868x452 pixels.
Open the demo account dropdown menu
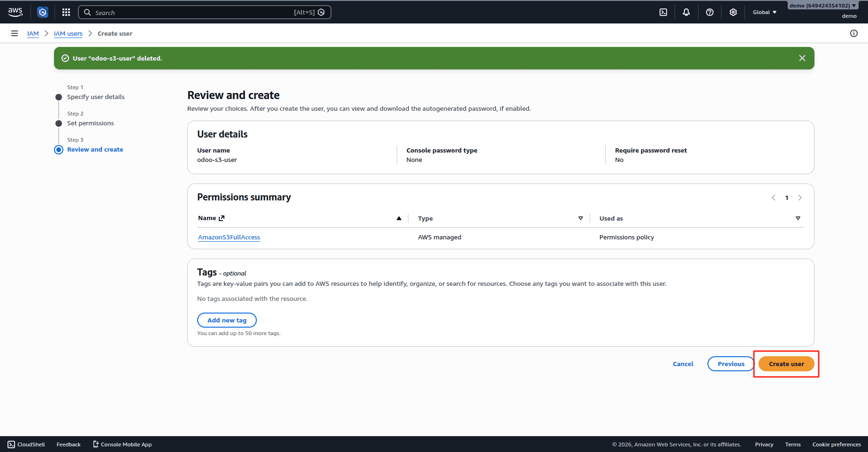[x=823, y=6]
